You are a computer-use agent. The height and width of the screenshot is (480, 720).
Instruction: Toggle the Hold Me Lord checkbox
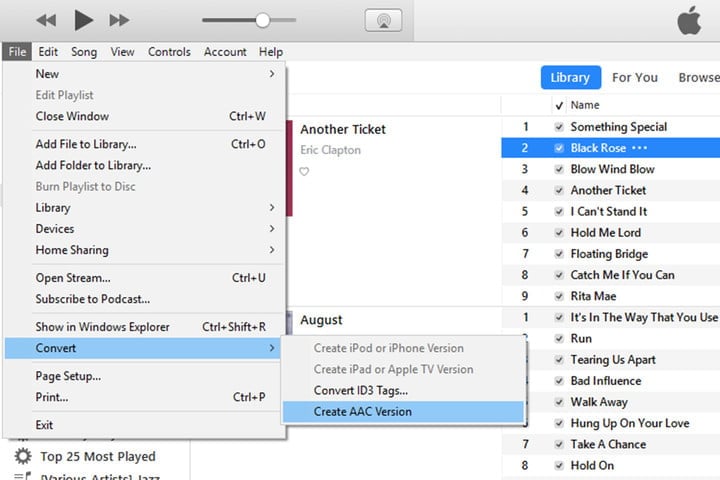(x=559, y=232)
